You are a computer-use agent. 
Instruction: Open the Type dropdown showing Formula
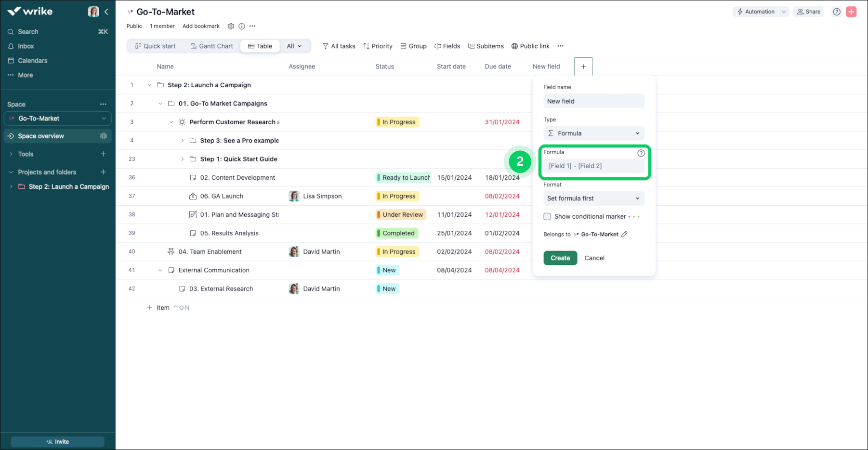[x=593, y=133]
